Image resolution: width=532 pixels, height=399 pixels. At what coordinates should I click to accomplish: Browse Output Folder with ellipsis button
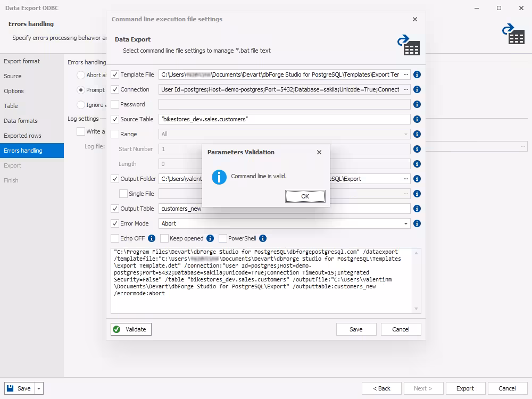[x=406, y=179]
